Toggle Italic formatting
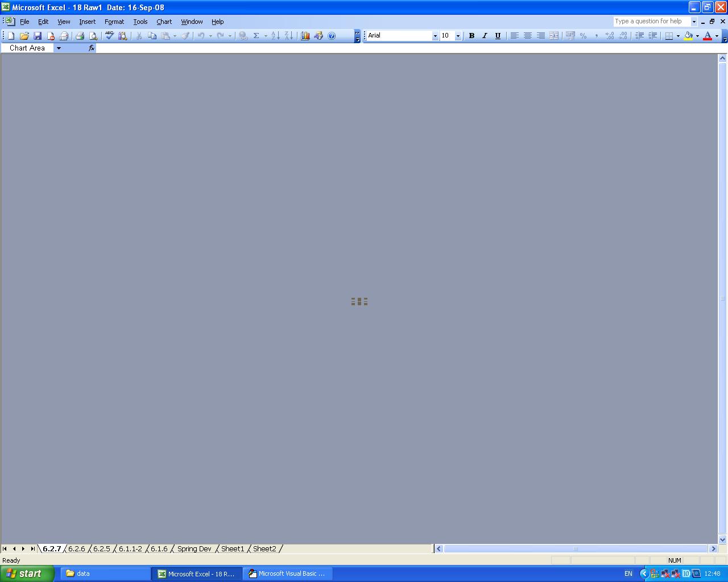Image resolution: width=728 pixels, height=582 pixels. coord(485,36)
